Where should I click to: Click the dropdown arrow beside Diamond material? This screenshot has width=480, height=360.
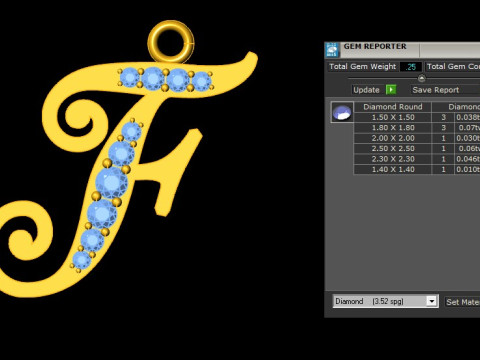click(x=432, y=301)
